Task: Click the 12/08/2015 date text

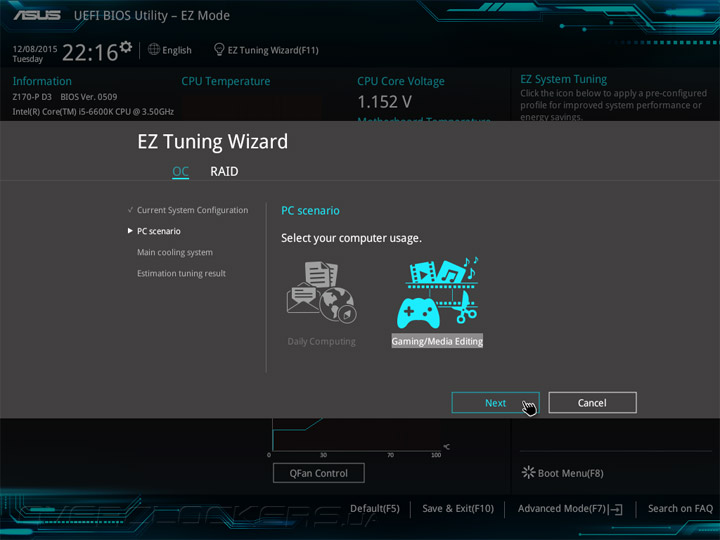Action: coord(35,49)
